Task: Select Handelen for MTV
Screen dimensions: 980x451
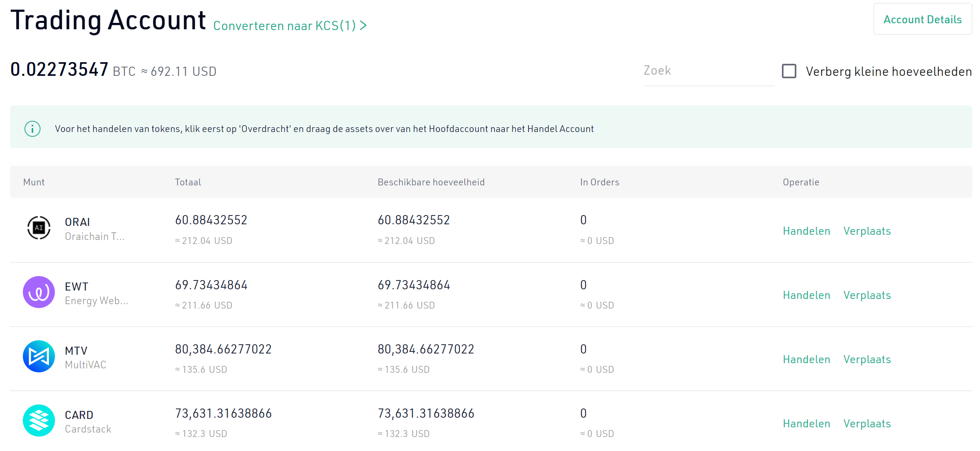Action: (x=806, y=359)
